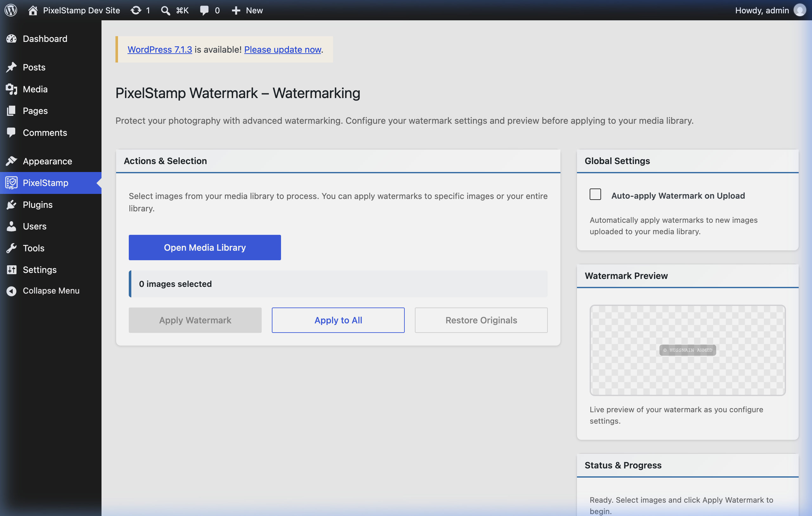This screenshot has width=812, height=516.
Task: Click the Global Settings panel heading
Action: pyautogui.click(x=617, y=161)
